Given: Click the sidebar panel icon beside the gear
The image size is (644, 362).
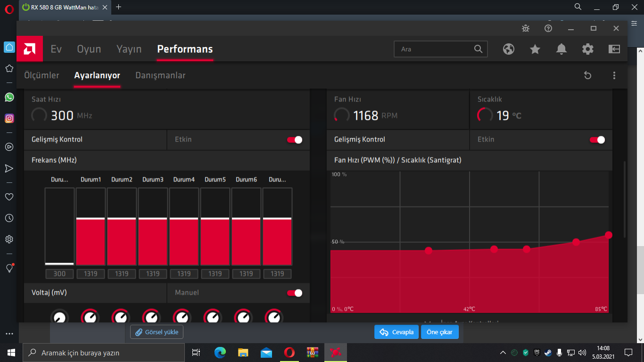Looking at the screenshot, I should point(614,49).
